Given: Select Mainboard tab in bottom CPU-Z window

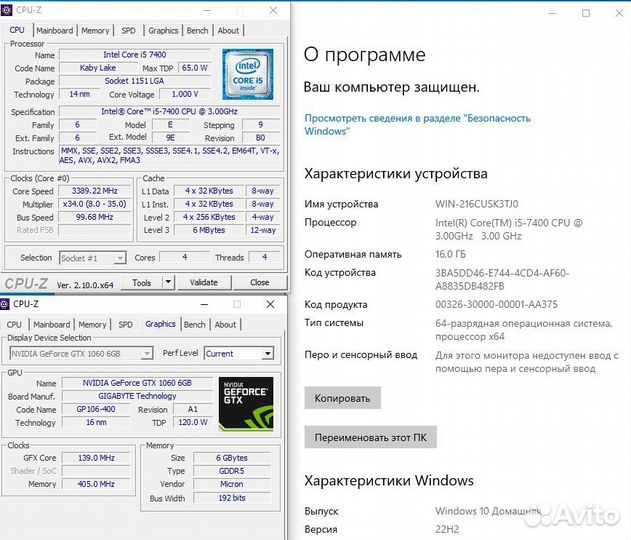Looking at the screenshot, I should pyautogui.click(x=52, y=324).
